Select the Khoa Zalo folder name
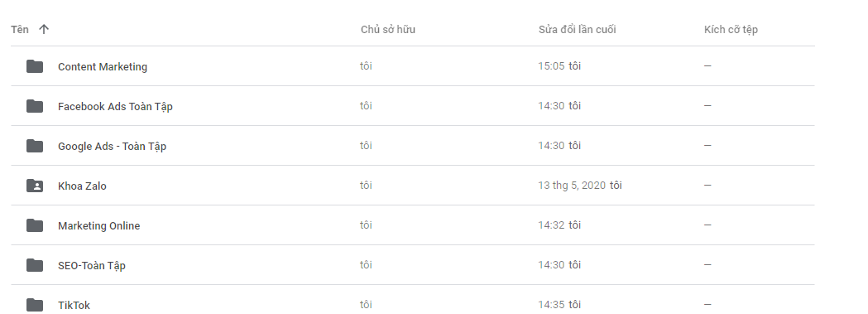Screen dimensions: 868x314 (82, 186)
